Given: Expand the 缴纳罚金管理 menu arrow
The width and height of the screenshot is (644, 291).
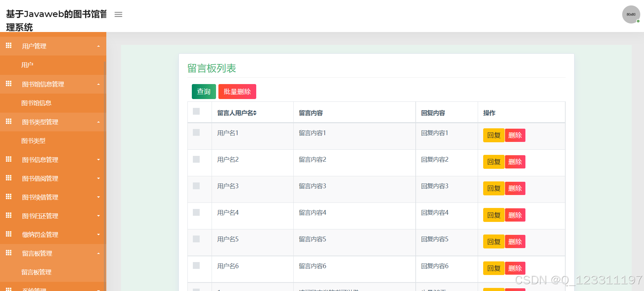Looking at the screenshot, I should tap(98, 235).
